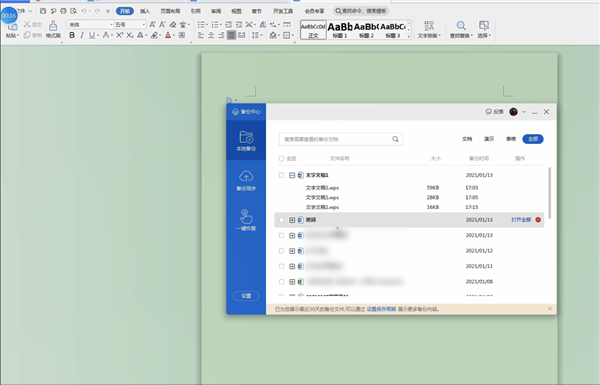600x385 pixels.
Task: Apply Bold formatting
Action: coord(72,35)
